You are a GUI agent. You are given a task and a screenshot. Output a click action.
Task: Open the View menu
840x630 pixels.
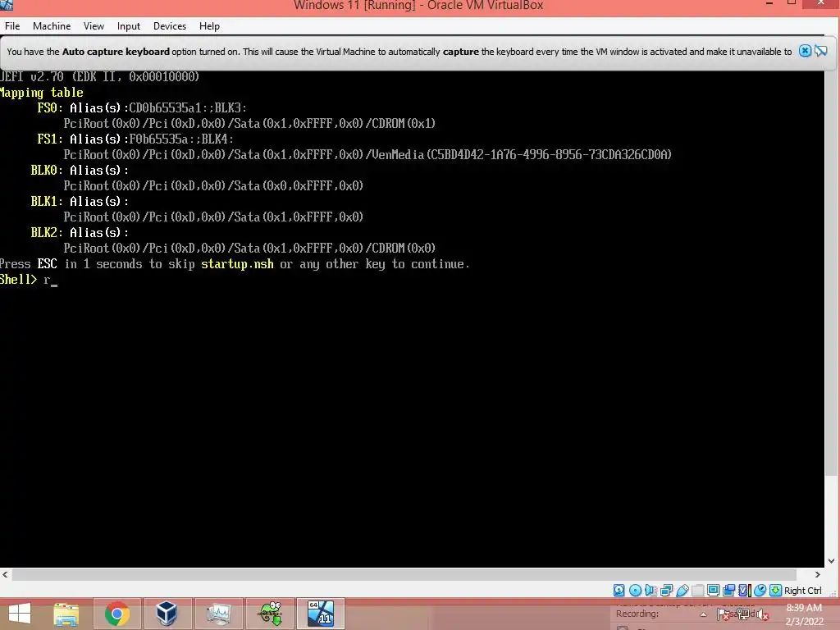[94, 25]
